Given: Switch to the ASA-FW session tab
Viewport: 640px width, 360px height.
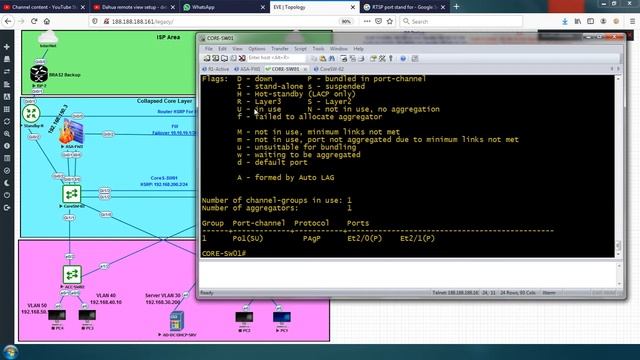Looking at the screenshot, I should coord(247,69).
